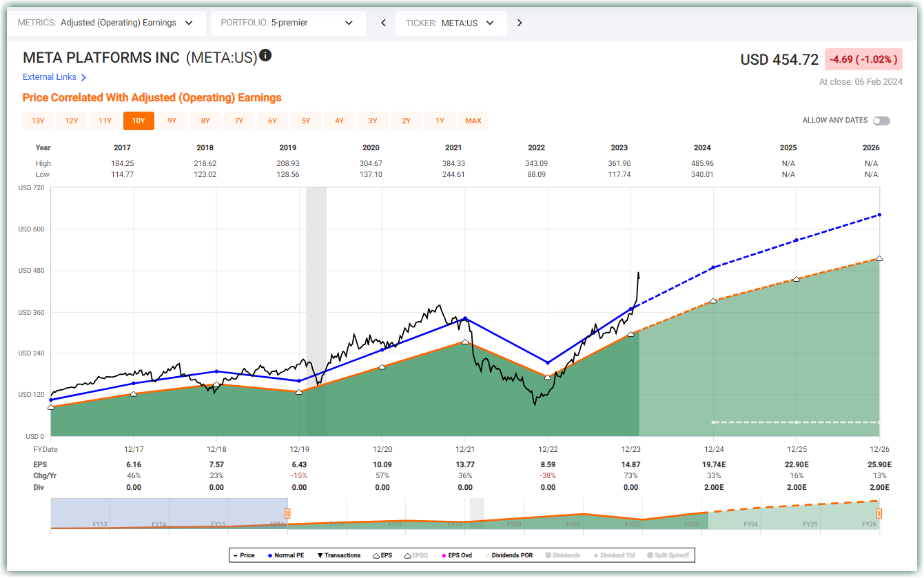Click the META PLATFORMS INC title

tap(101, 58)
